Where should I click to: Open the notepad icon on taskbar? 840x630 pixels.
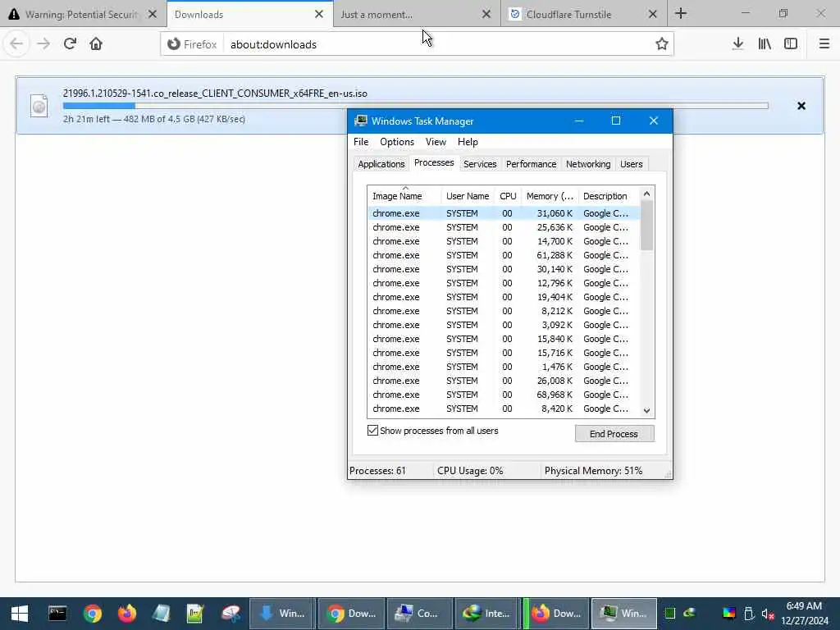[x=162, y=614]
